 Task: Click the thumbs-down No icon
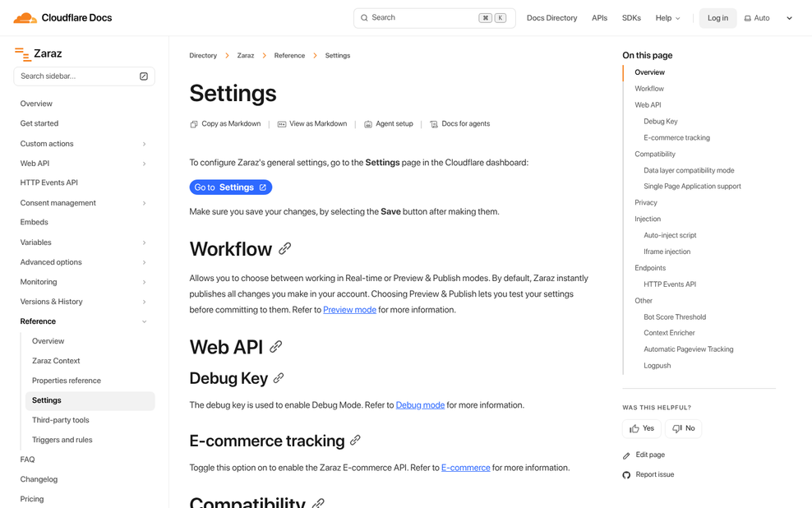(677, 429)
